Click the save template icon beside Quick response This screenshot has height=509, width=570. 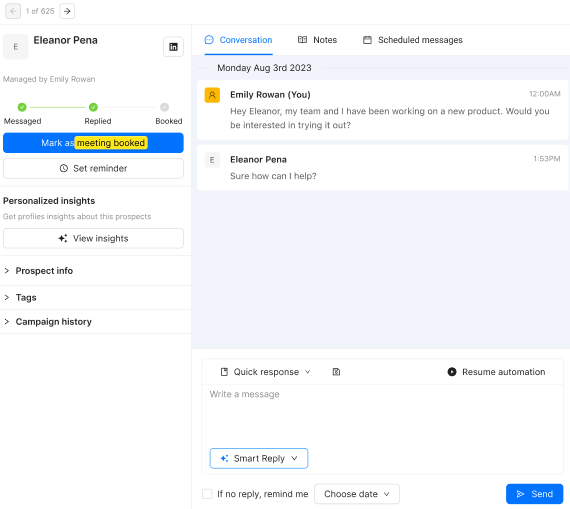[336, 372]
